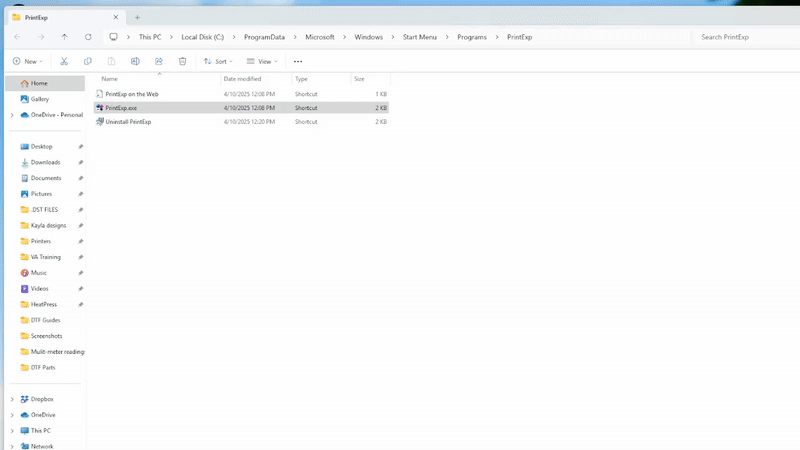Expand the OneDrive node near the bottom
Image resolution: width=800 pixels, height=450 pixels.
[12, 415]
